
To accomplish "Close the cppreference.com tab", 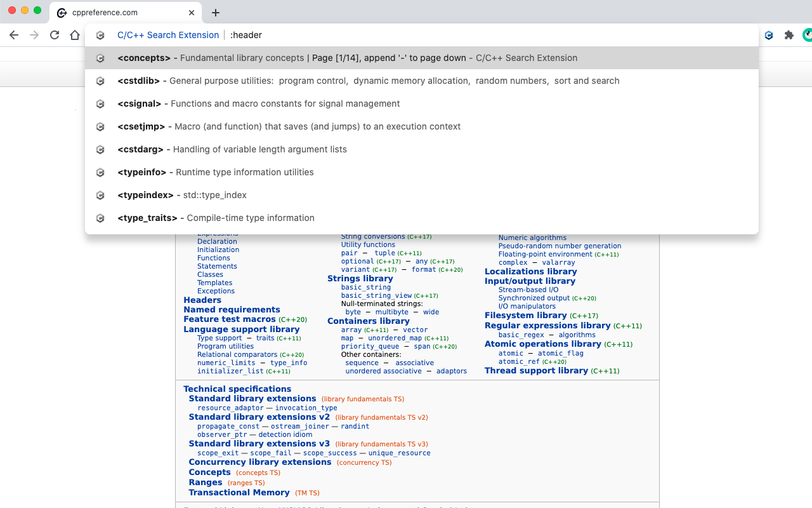I will [191, 12].
